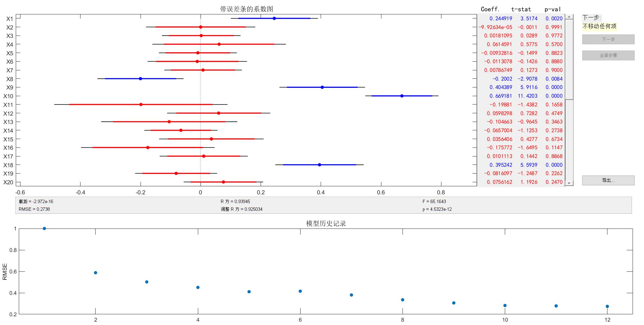Toggle X20 term in the coefficient plot
Viewport: 644px width, 325px height.
pyautogui.click(x=224, y=182)
